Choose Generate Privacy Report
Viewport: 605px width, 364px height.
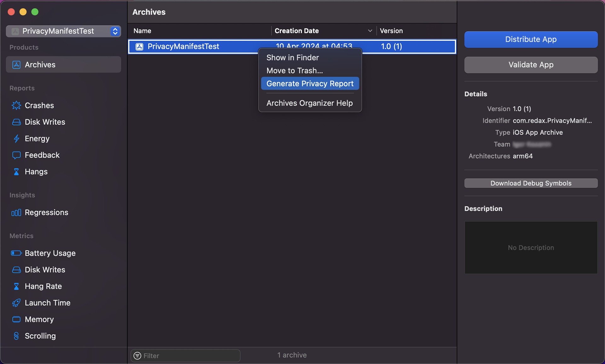[310, 84]
